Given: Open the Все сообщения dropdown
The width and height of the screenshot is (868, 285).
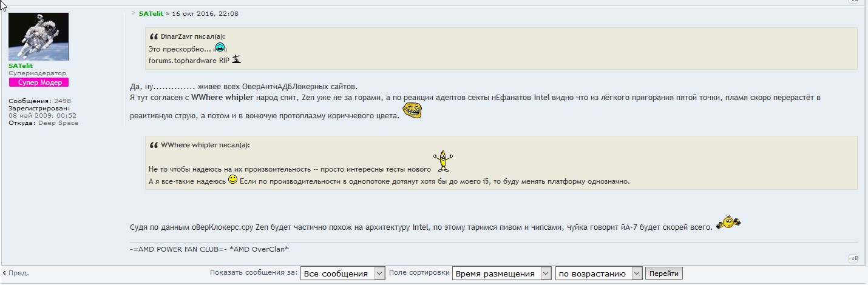Looking at the screenshot, I should click(x=343, y=273).
